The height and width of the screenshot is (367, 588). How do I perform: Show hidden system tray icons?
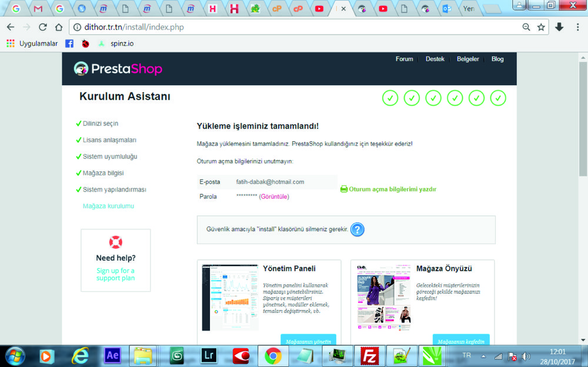point(483,356)
